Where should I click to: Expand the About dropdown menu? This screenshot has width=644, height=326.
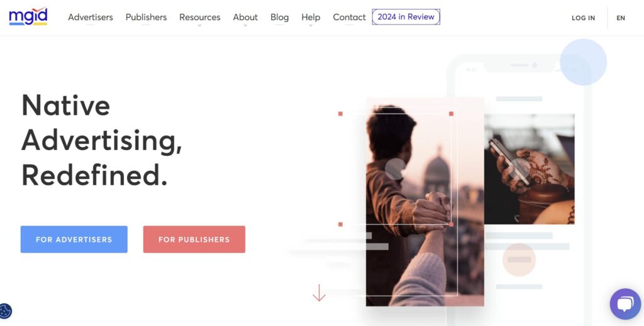coord(245,17)
